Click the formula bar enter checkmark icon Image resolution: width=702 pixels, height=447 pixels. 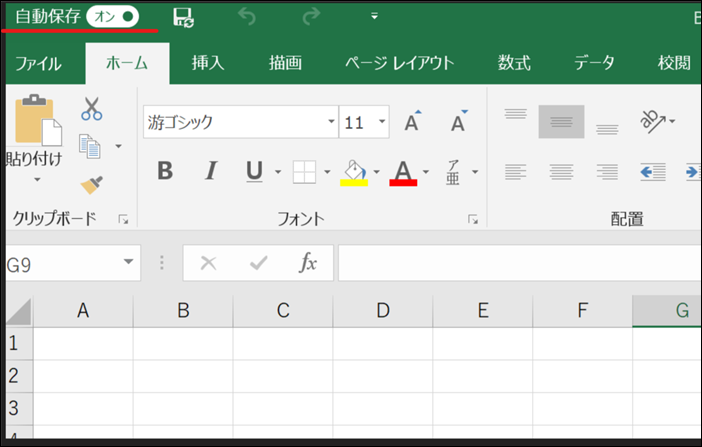[258, 263]
